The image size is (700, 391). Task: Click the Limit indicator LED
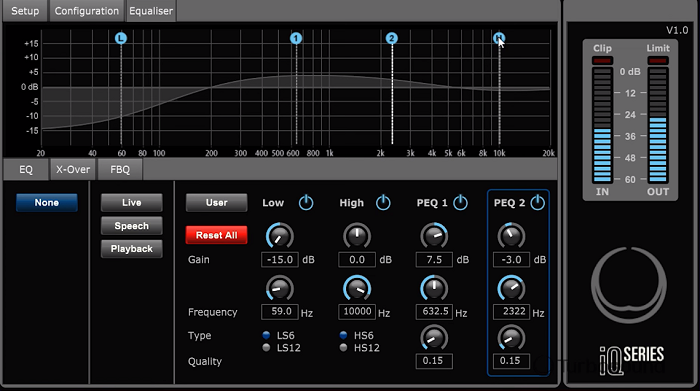tap(658, 60)
